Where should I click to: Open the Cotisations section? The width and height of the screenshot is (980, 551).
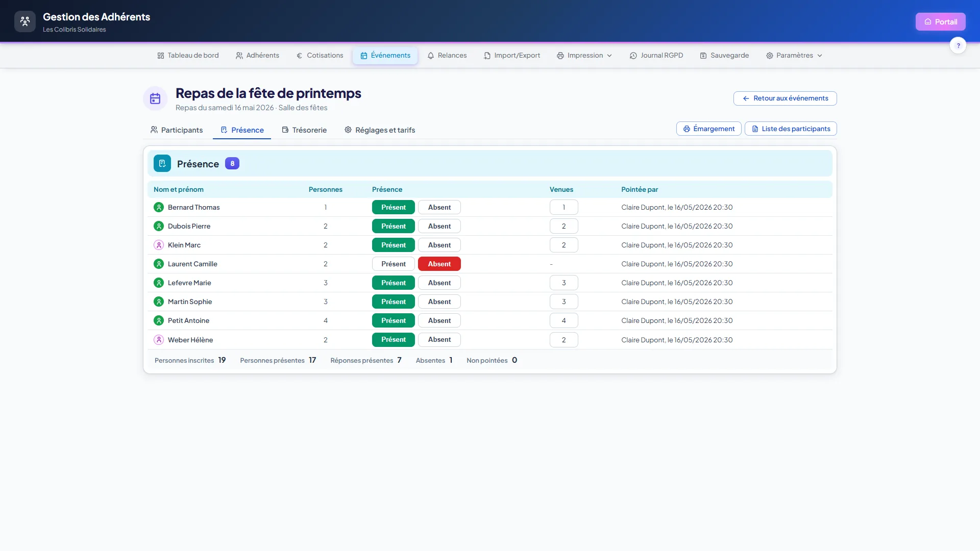pos(320,56)
